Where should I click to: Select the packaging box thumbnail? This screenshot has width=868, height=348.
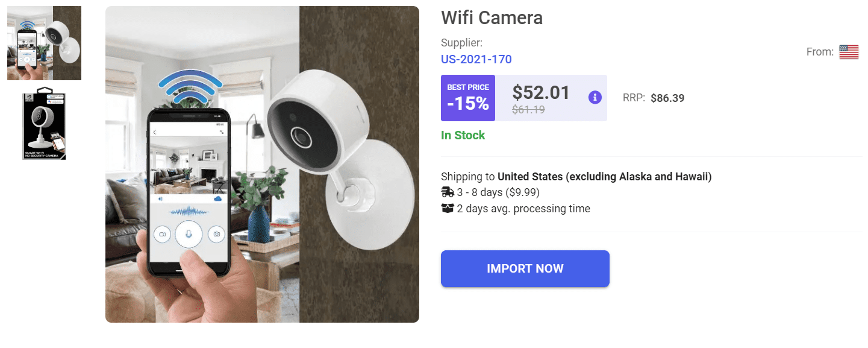coord(43,125)
